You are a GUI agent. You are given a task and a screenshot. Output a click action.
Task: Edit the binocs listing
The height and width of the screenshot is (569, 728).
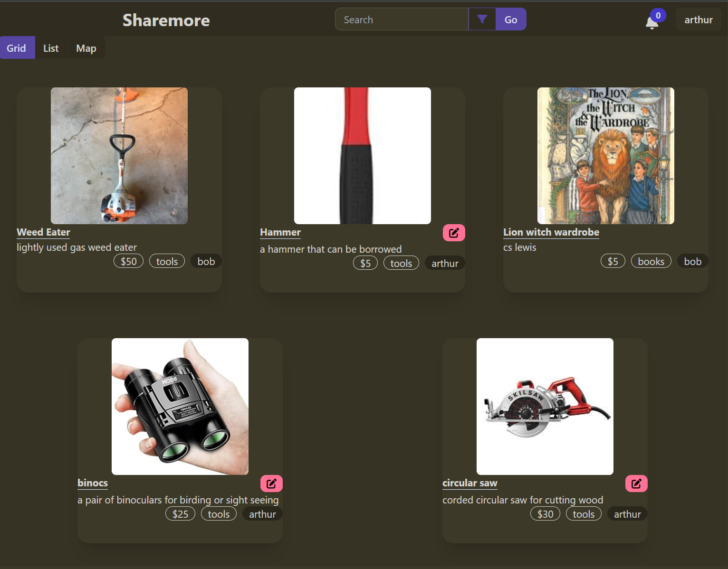pos(271,484)
